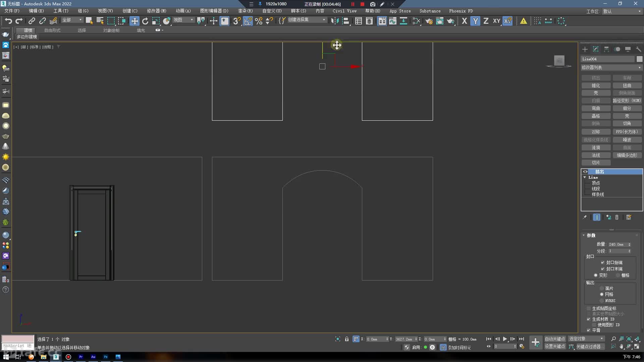
Task: Click the Undo arrow in the main toolbar
Action: click(x=8, y=21)
